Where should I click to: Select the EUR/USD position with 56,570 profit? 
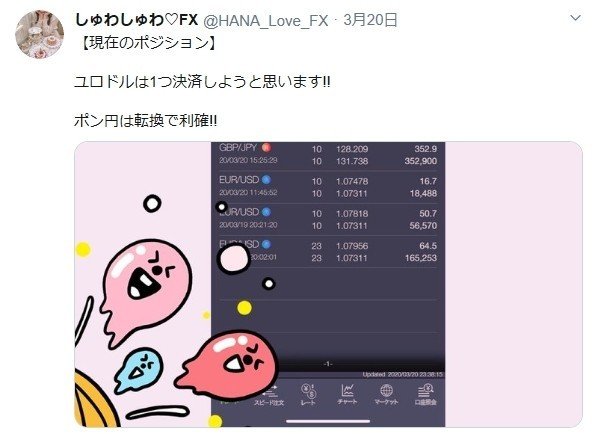click(328, 219)
